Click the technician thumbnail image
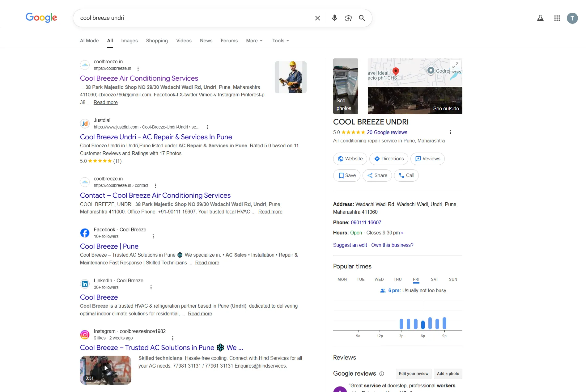The image size is (586, 392). pyautogui.click(x=291, y=77)
